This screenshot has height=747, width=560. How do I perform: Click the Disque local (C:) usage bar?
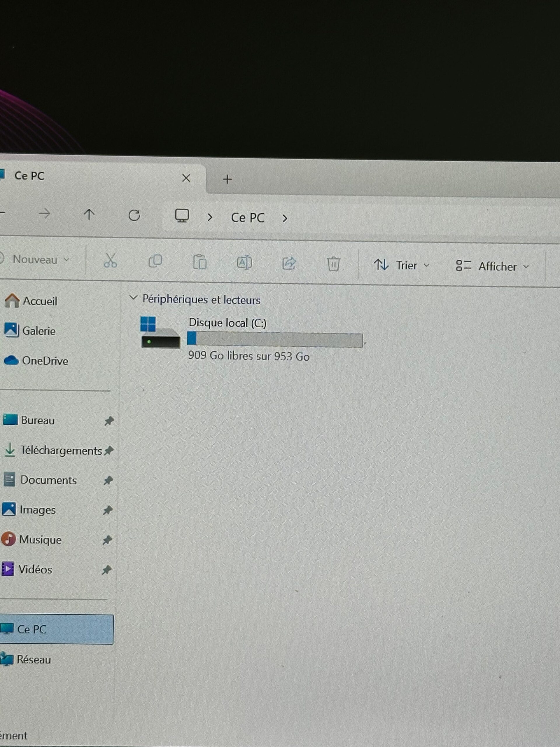point(275,339)
